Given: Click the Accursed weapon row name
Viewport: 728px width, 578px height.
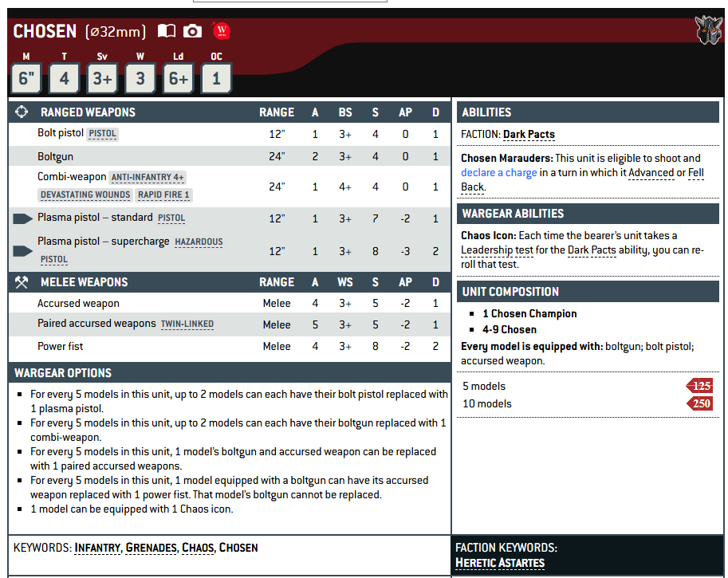Looking at the screenshot, I should tap(78, 304).
